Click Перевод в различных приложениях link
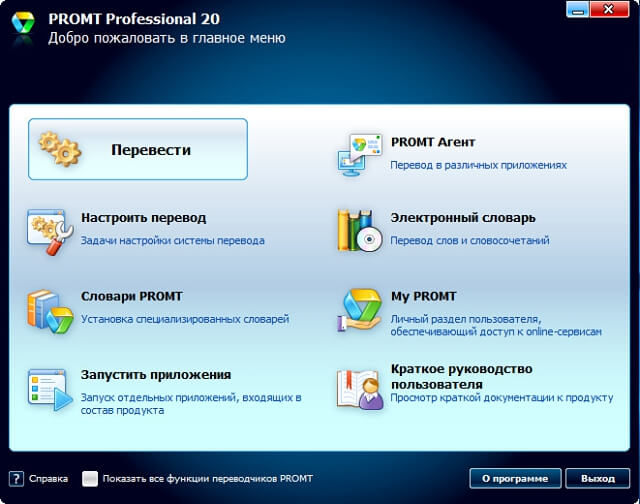Viewport: 640px width, 504px height. pyautogui.click(x=478, y=165)
